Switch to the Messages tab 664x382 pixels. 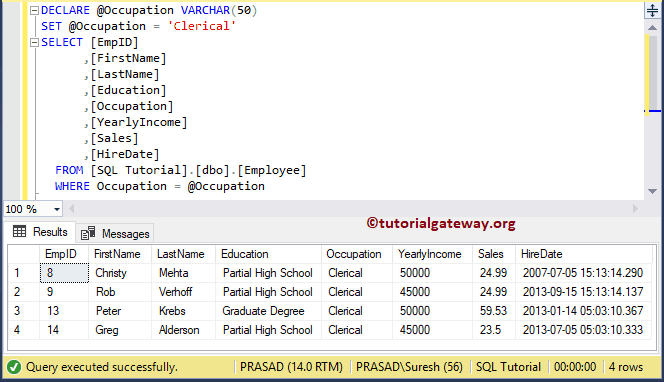pos(115,234)
